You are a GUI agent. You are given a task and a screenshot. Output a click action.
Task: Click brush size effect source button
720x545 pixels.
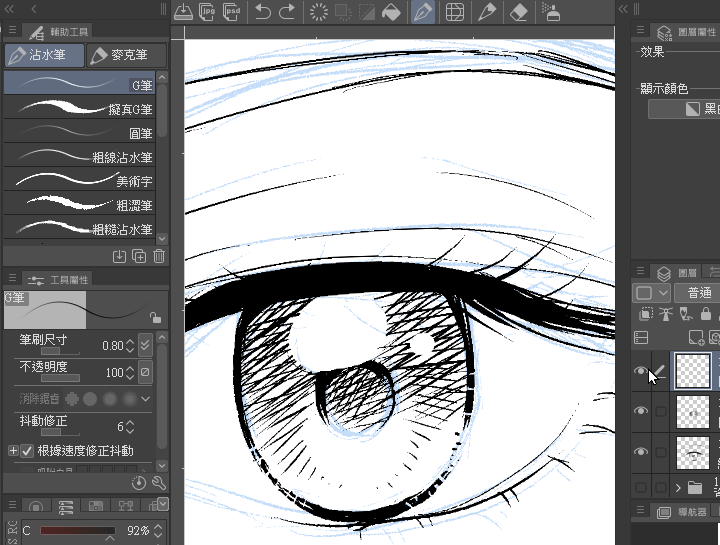145,345
